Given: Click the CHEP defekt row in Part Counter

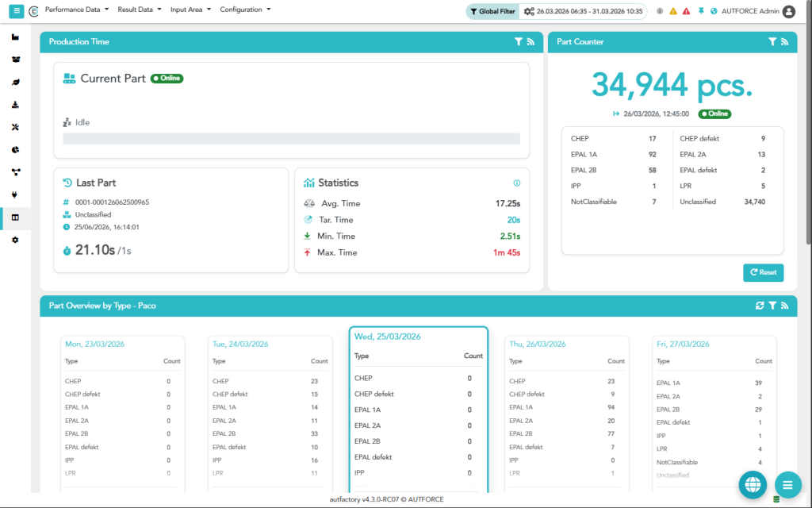Looking at the screenshot, I should 722,138.
